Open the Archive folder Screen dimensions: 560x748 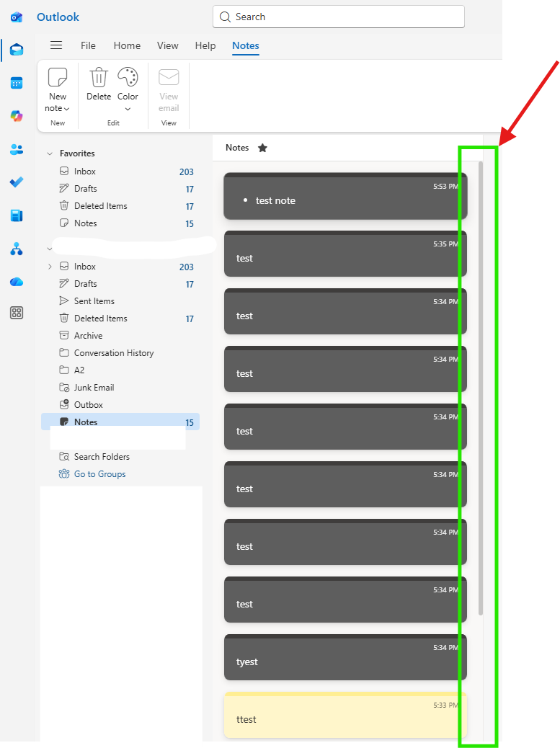[x=120, y=336]
